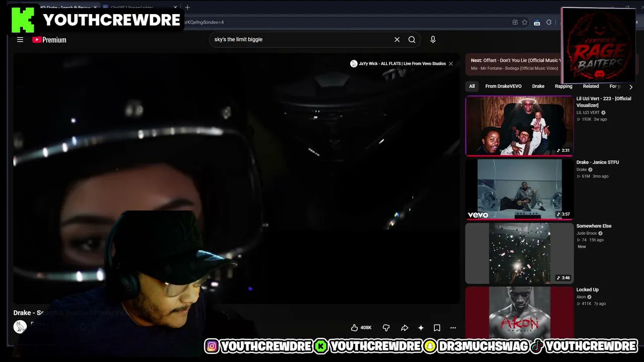Play the Somewhere Else video thumbnail
Screen dimensions: 644x362
click(x=519, y=253)
